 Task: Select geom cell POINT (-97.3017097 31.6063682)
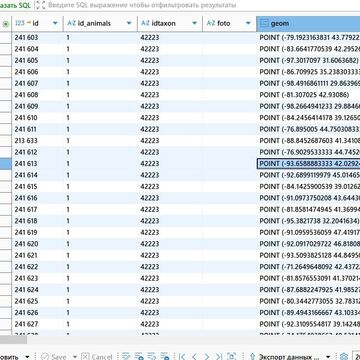pos(308,61)
